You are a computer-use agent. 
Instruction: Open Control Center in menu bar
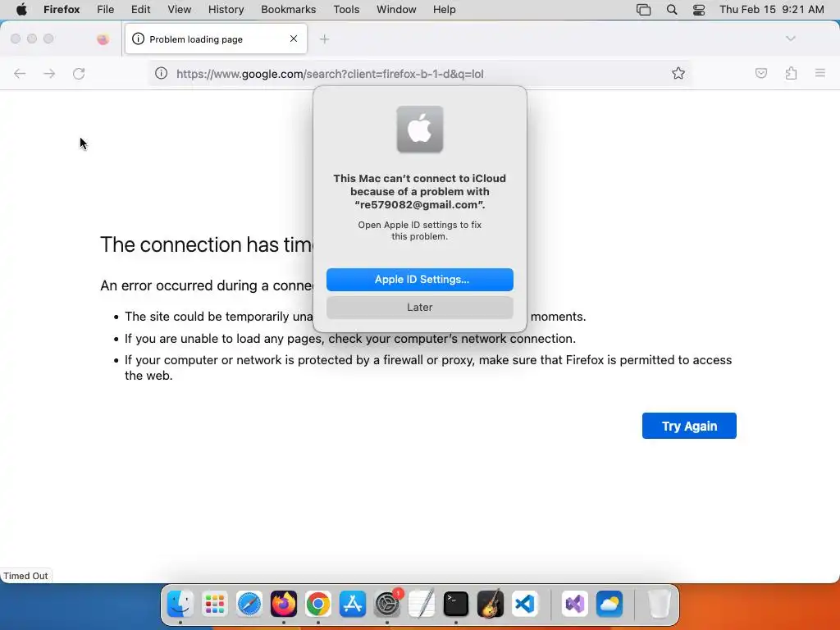[699, 10]
